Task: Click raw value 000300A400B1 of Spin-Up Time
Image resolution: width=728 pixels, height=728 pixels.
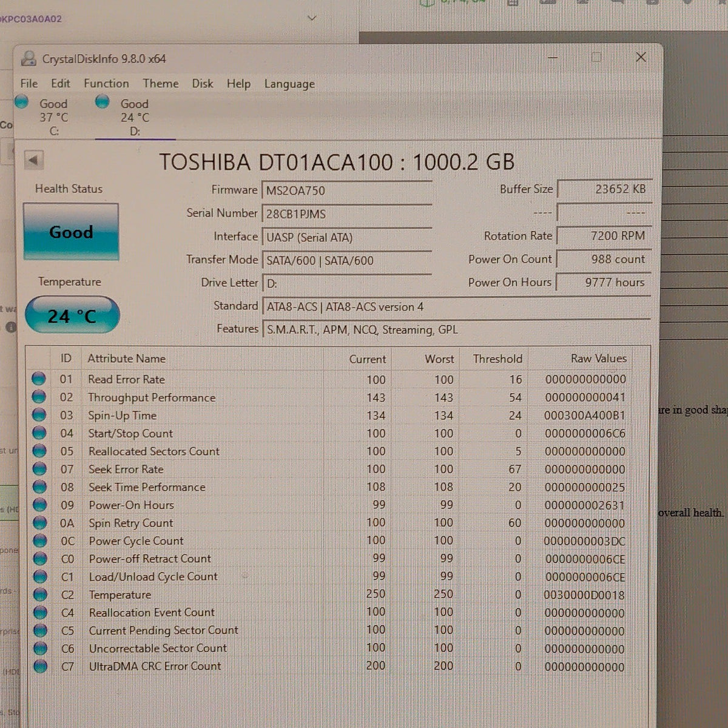Action: [585, 416]
